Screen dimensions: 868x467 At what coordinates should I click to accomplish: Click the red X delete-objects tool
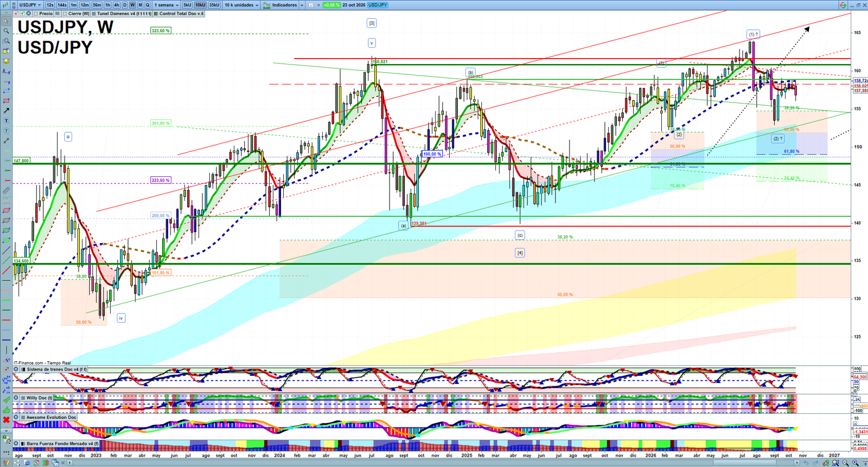tap(6, 420)
